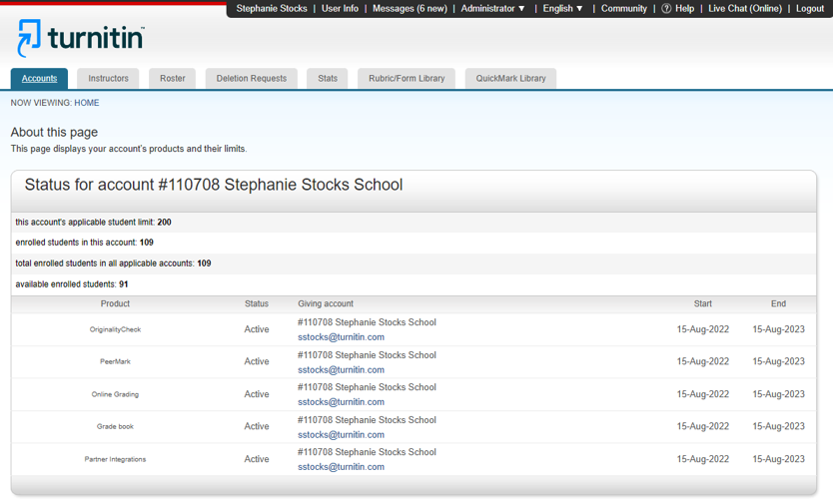
Task: Click the HOME breadcrumb link
Action: (x=87, y=103)
